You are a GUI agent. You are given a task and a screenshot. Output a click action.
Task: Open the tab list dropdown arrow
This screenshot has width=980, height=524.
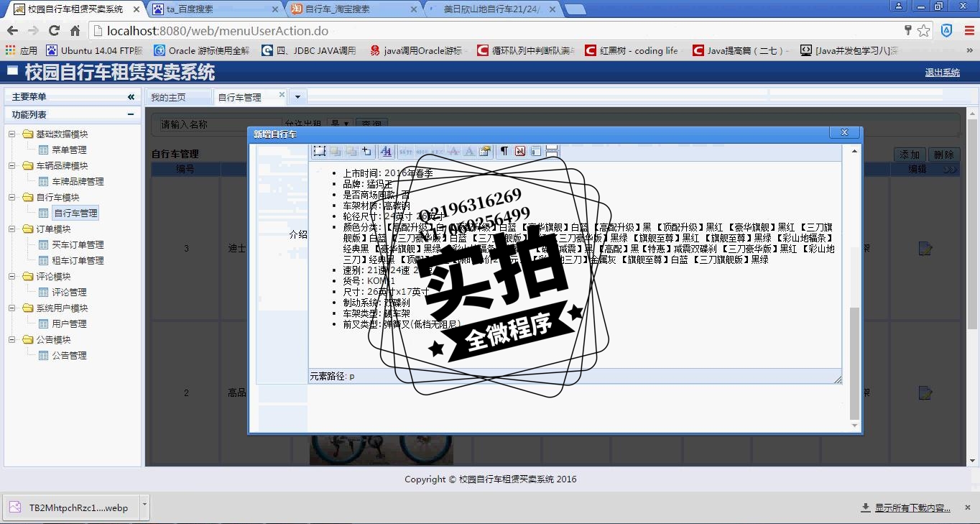coord(297,97)
